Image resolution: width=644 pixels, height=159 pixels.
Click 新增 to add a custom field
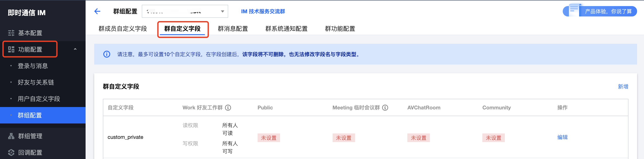pyautogui.click(x=623, y=86)
